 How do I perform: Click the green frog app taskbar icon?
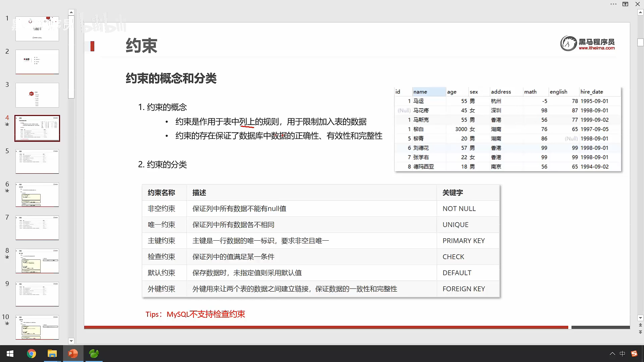tap(94, 354)
